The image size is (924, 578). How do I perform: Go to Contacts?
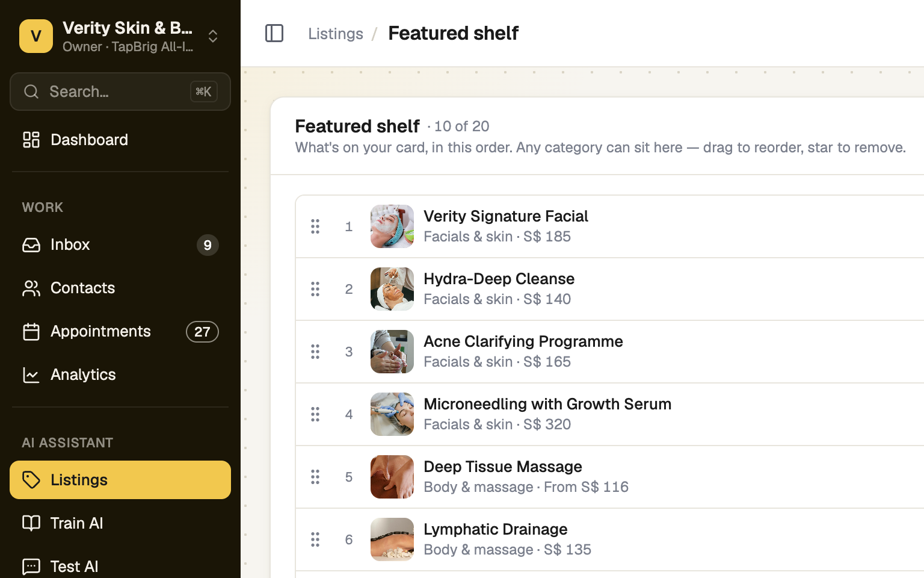tap(120, 288)
